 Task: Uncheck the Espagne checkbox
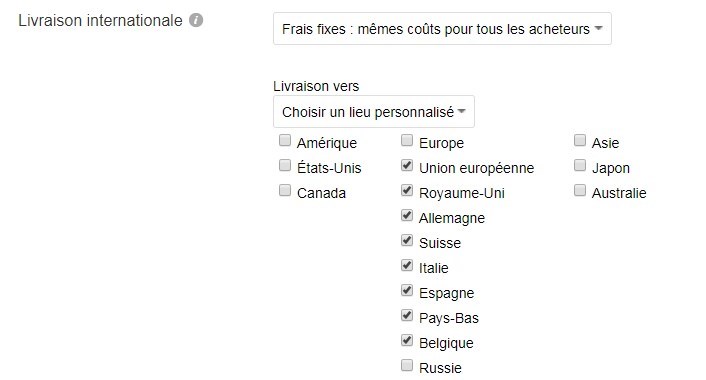(407, 290)
